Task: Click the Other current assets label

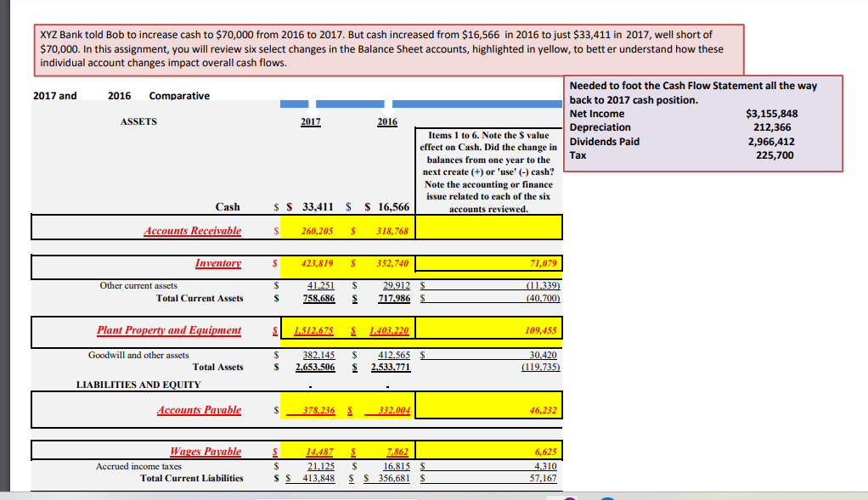Action: 138,285
